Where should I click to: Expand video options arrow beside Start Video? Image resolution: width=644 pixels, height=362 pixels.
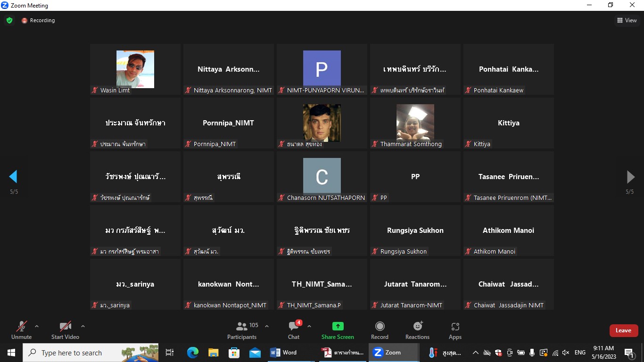click(x=83, y=326)
